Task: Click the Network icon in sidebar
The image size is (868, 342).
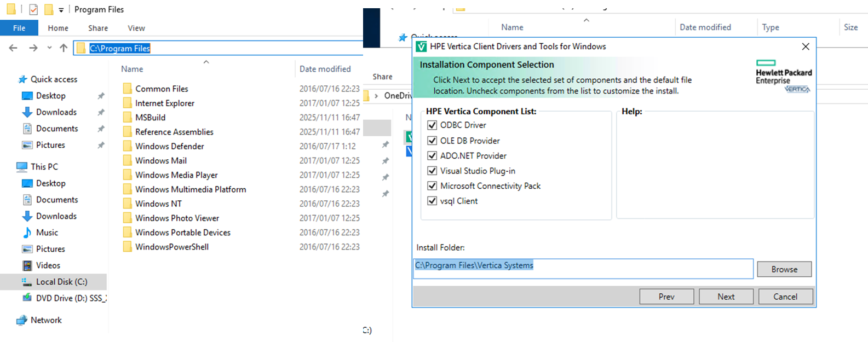Action: pos(22,320)
